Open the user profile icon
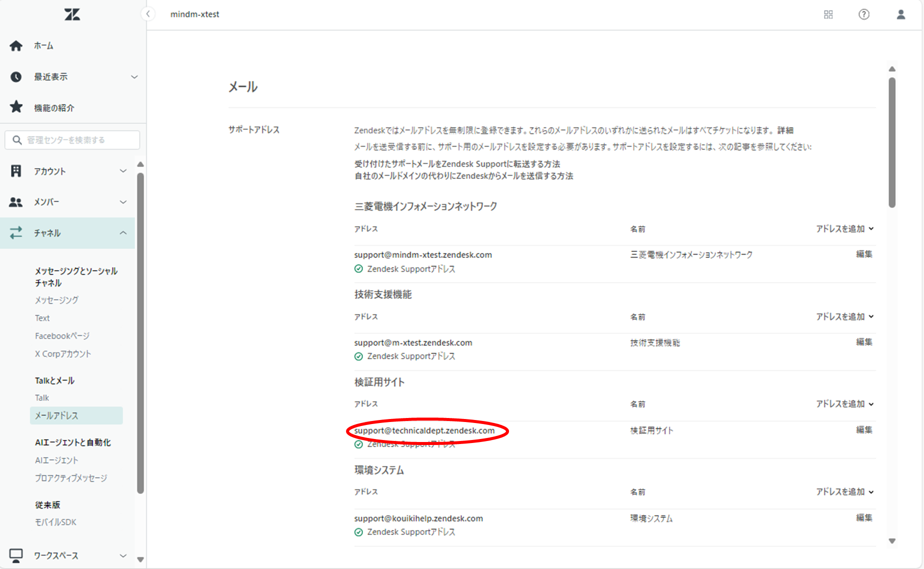The height and width of the screenshot is (569, 924). click(901, 14)
